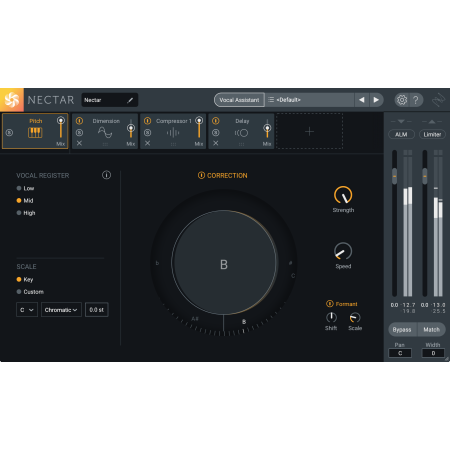Solo the Compressor 1 module
Image resolution: width=450 pixels, height=450 pixels.
[x=147, y=133]
